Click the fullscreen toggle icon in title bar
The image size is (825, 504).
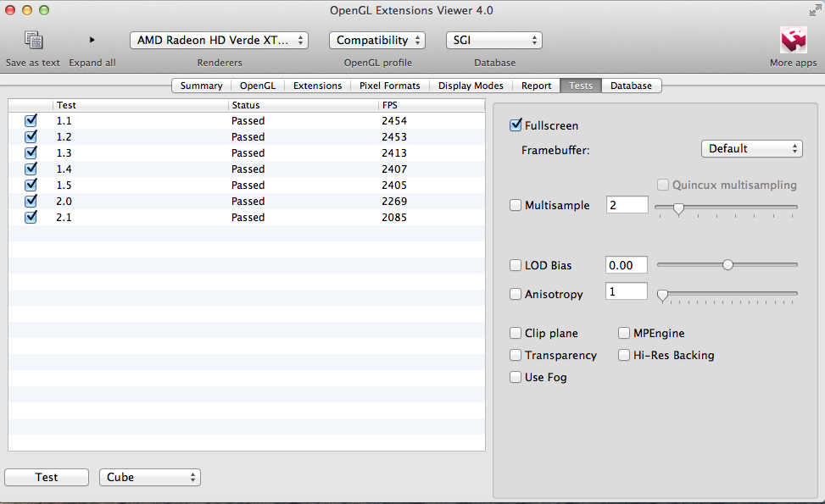coord(815,10)
